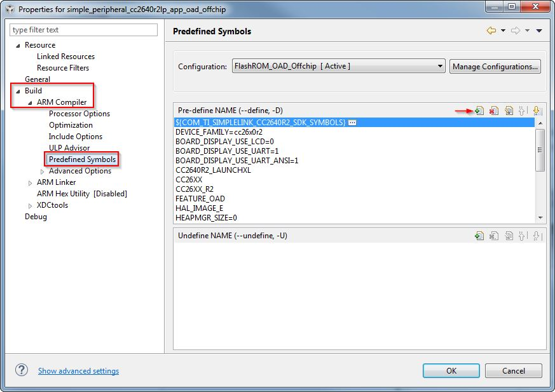Screen dimensions: 555x392
Task: Move selected pre-define symbol up
Action: tap(523, 111)
